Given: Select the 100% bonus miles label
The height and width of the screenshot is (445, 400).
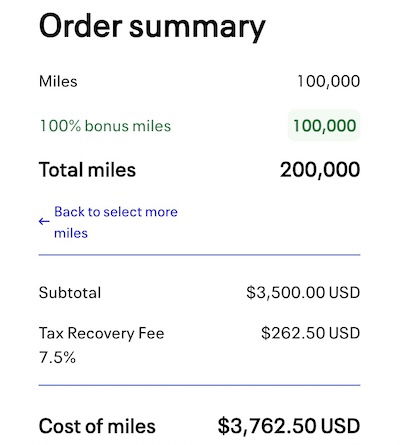Looking at the screenshot, I should coord(105,126).
